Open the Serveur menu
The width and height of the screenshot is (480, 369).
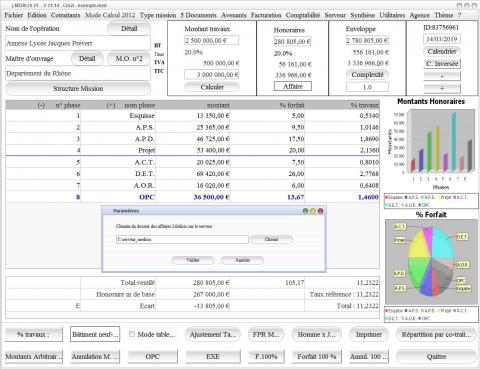coord(335,15)
